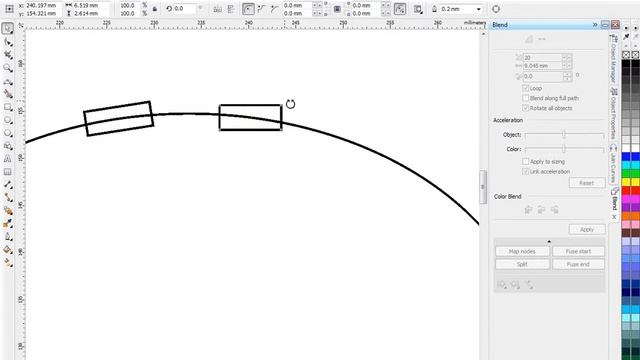Toggle the lock ratio padlock icon

click(155, 9)
